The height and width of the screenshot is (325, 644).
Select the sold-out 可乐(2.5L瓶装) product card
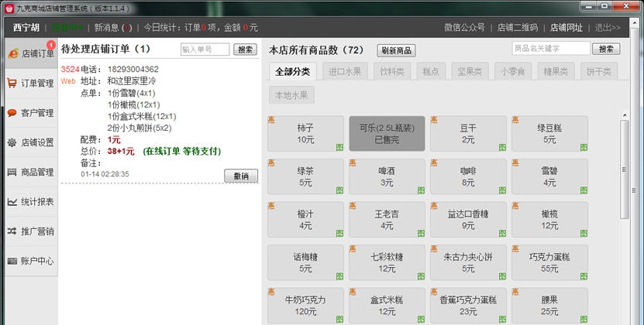387,133
